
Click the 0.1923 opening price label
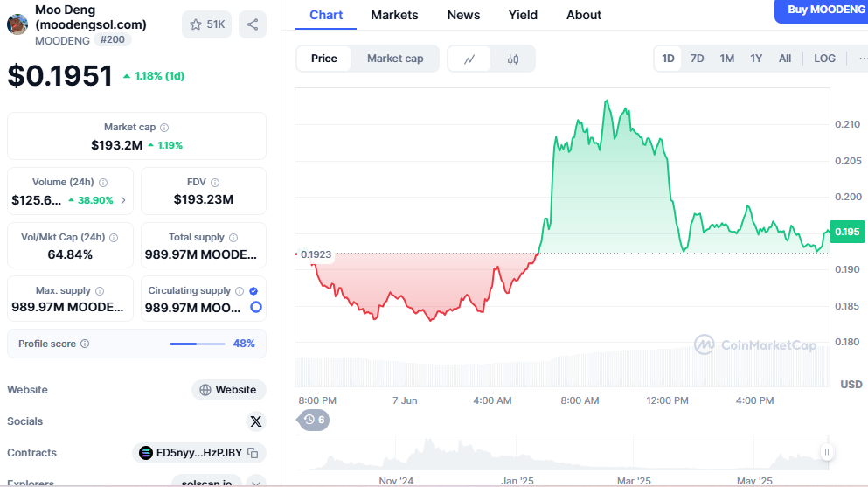pos(316,254)
